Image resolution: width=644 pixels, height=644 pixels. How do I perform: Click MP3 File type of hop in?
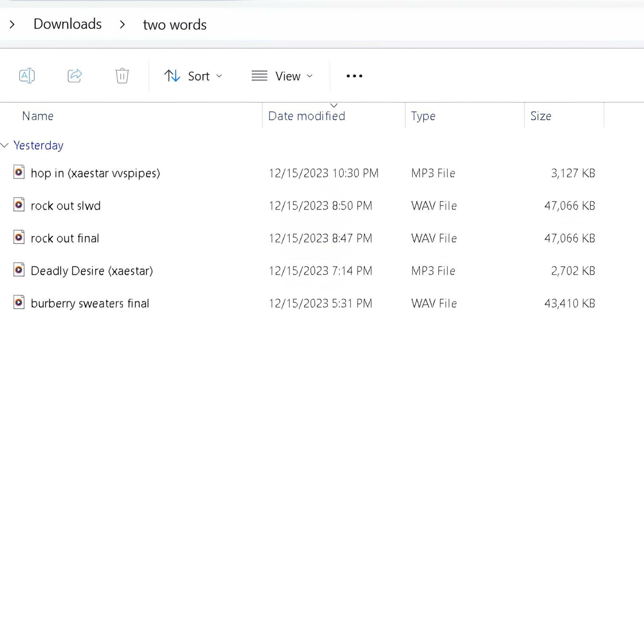click(x=433, y=173)
